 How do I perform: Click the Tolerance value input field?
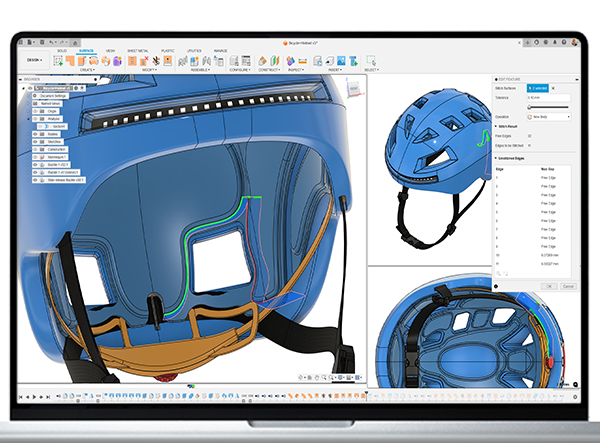549,98
